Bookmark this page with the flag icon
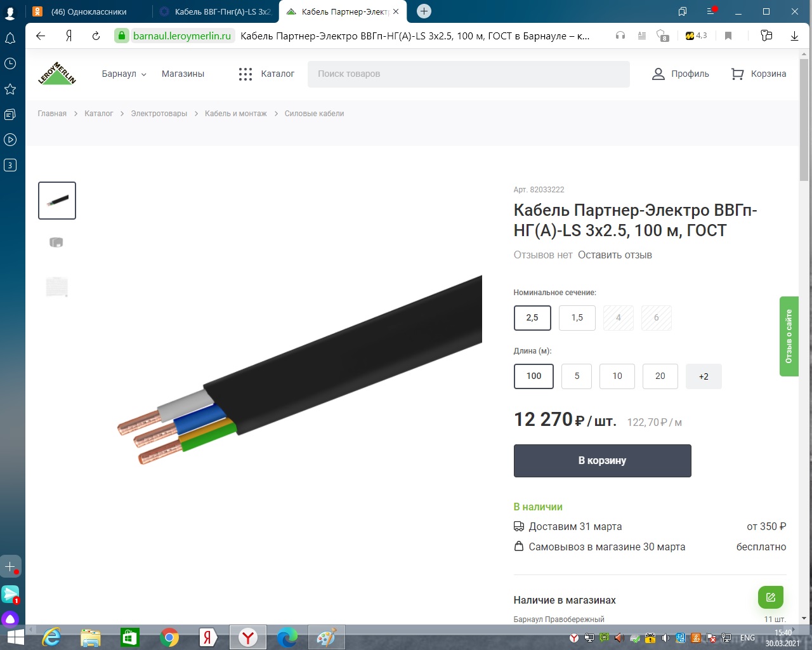 click(x=728, y=36)
